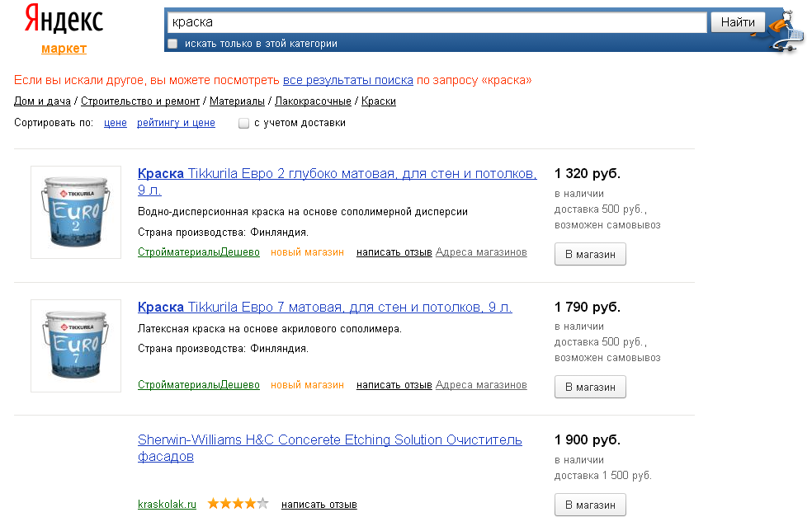Focus the search field containing краска
The height and width of the screenshot is (531, 812).
(x=437, y=22)
